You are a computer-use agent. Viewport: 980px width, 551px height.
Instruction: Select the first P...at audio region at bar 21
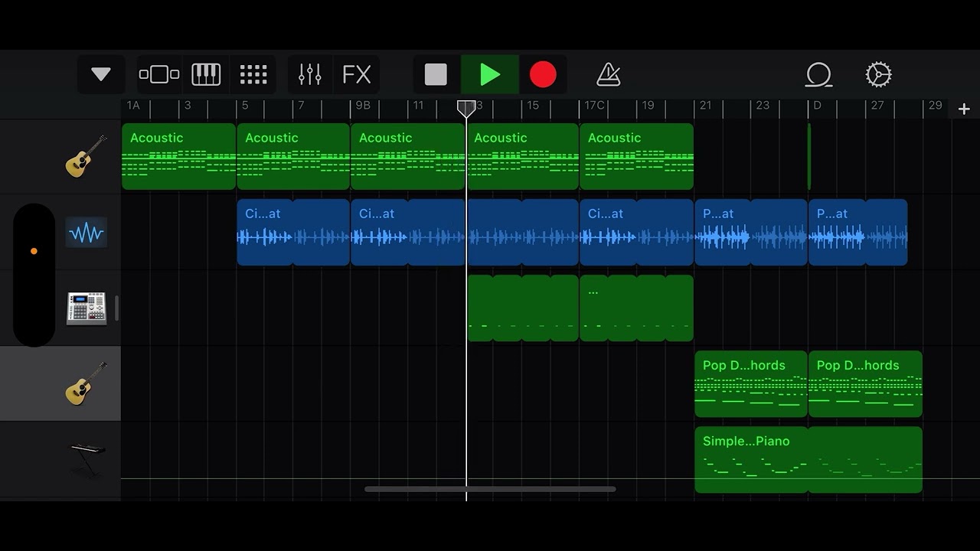[750, 233]
